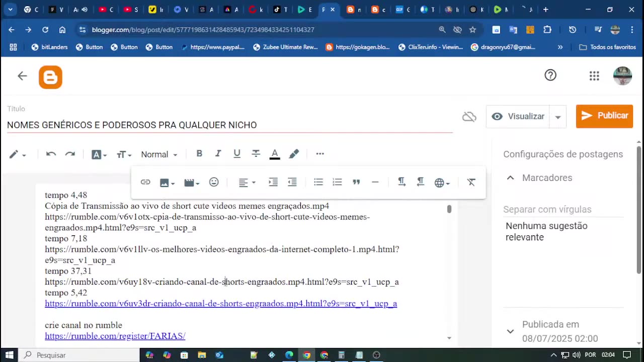Click the Blogger logo icon
This screenshot has width=644, height=362.
50,77
